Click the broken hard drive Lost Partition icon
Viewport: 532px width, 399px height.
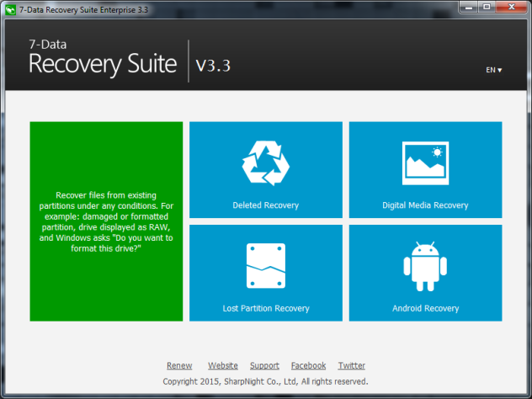[x=266, y=266]
